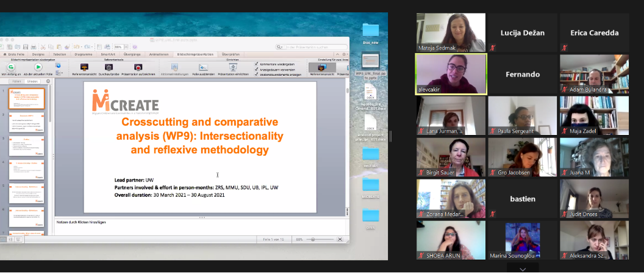
Task: Open the Überprüfen tab
Action: point(231,54)
